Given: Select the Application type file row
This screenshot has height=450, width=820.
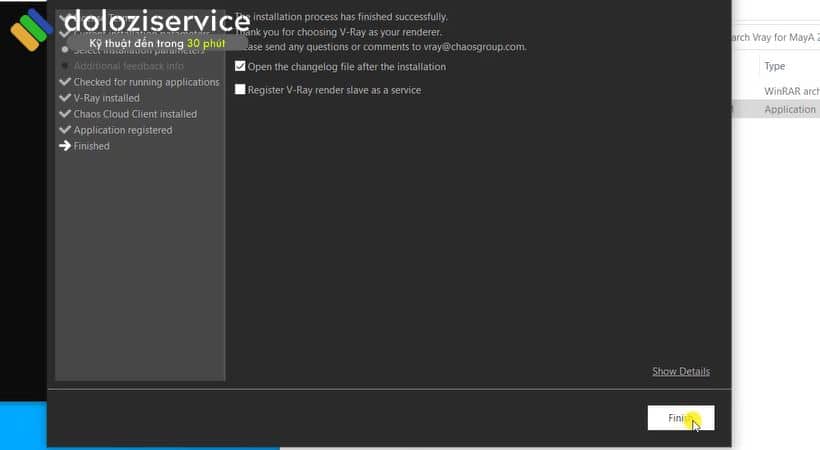Looking at the screenshot, I should 789,109.
